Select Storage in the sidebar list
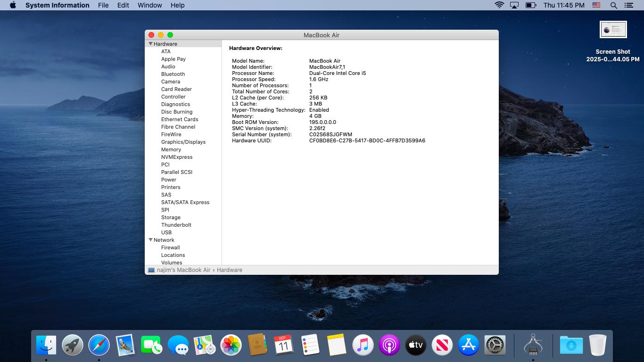The height and width of the screenshot is (362, 644). (x=171, y=217)
